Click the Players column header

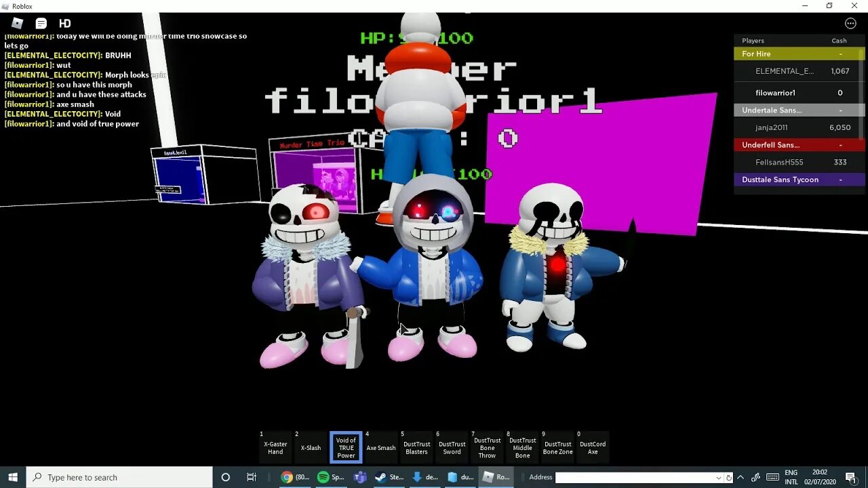(x=753, y=41)
